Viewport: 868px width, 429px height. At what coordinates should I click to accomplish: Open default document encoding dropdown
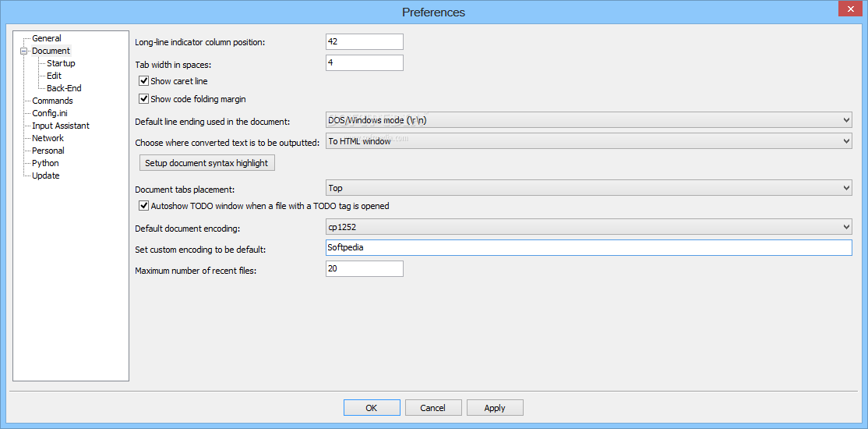pos(589,227)
